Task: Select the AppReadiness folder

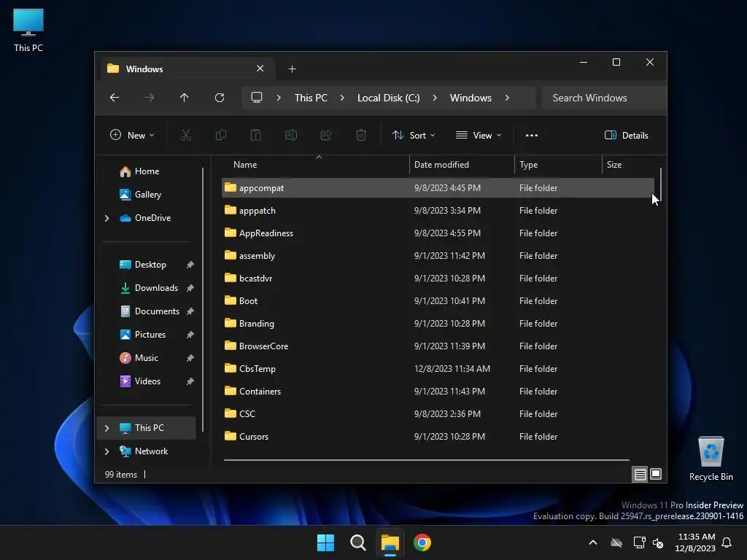Action: pos(438,233)
